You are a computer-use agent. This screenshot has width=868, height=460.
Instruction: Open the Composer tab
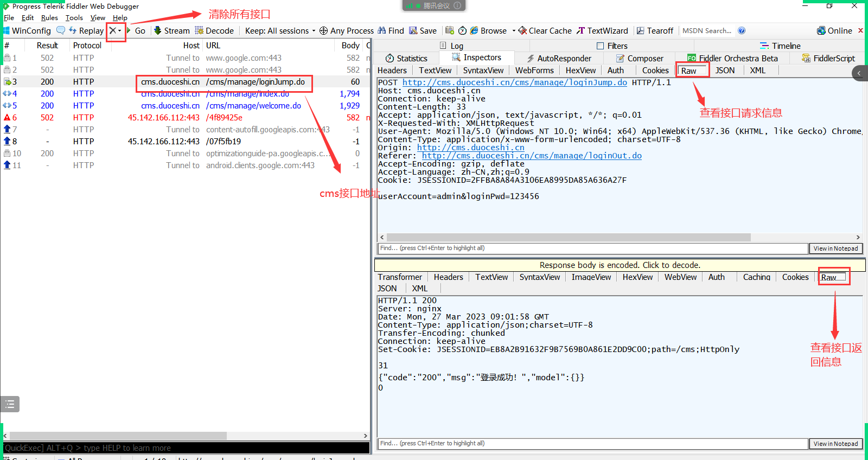[640, 58]
